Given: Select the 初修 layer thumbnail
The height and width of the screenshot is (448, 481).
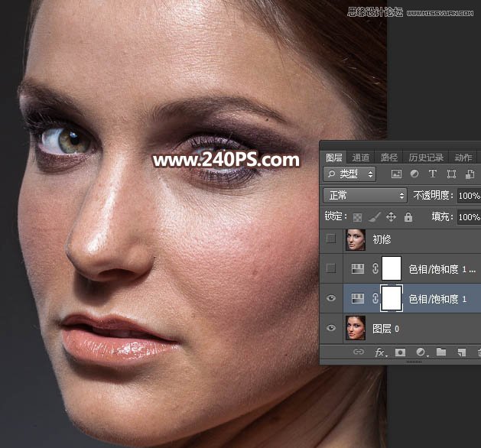Looking at the screenshot, I should 356,239.
